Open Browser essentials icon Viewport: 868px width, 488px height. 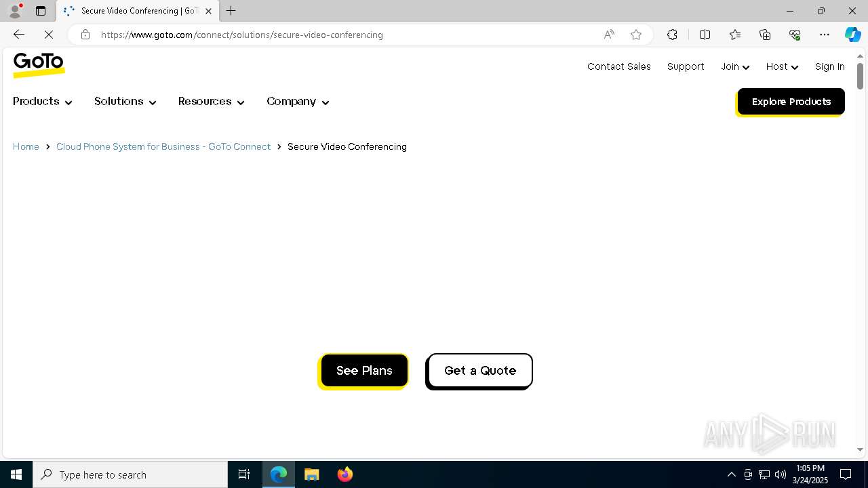coord(795,35)
